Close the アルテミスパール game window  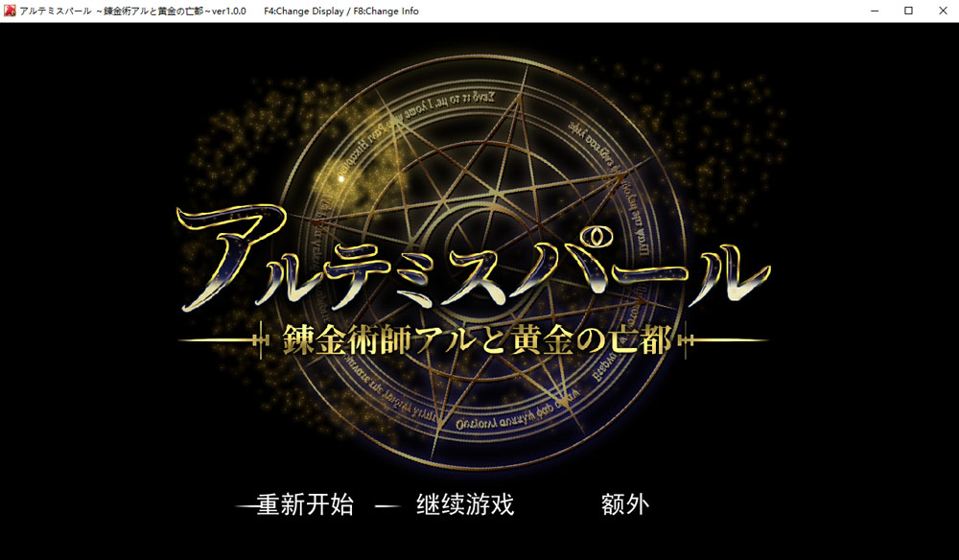(943, 11)
